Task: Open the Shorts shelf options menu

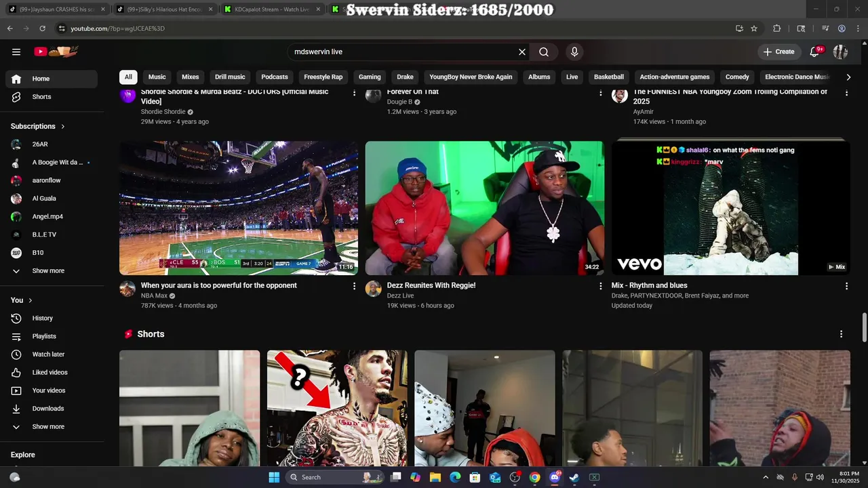Action: click(x=841, y=334)
